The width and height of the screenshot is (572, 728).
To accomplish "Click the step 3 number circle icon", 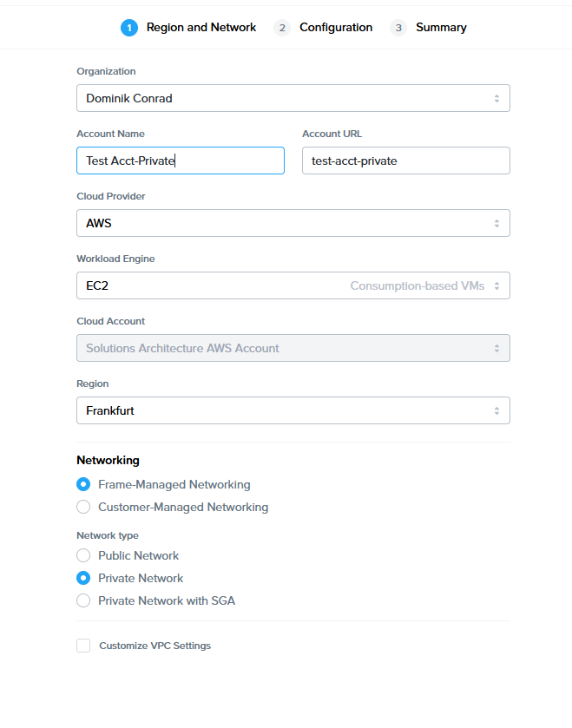I will [x=398, y=28].
